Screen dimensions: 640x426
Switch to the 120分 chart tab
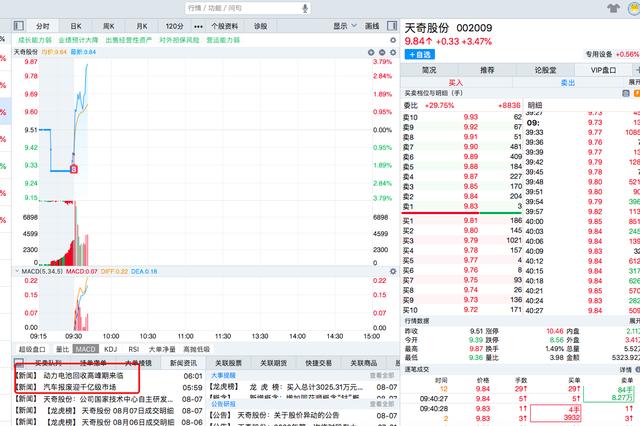pyautogui.click(x=175, y=26)
